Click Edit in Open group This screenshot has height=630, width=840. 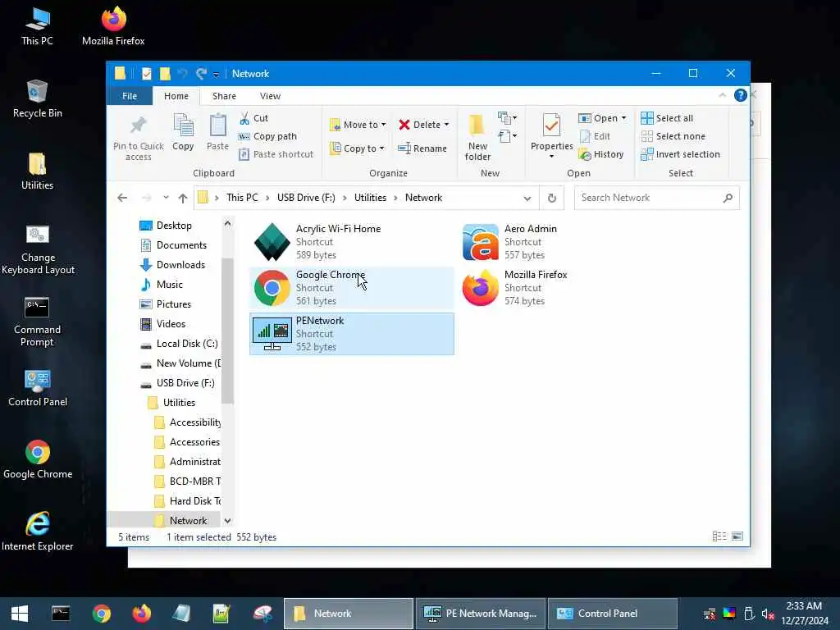click(x=595, y=137)
